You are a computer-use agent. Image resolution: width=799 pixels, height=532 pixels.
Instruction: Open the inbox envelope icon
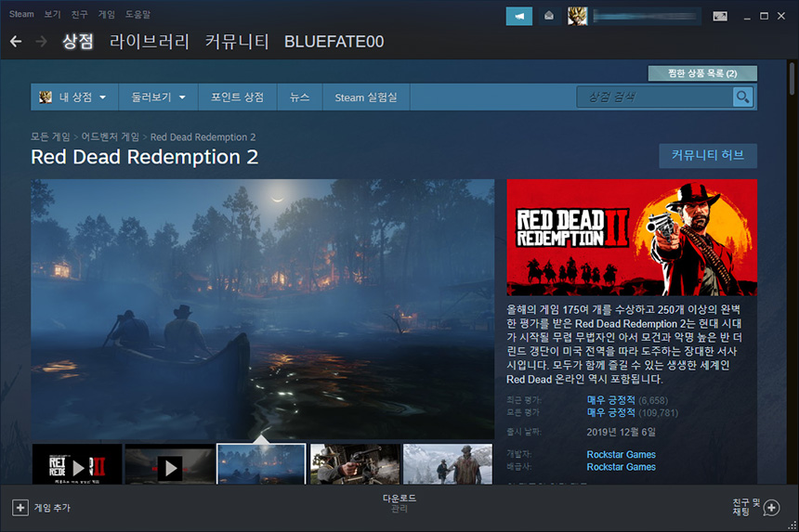click(549, 17)
